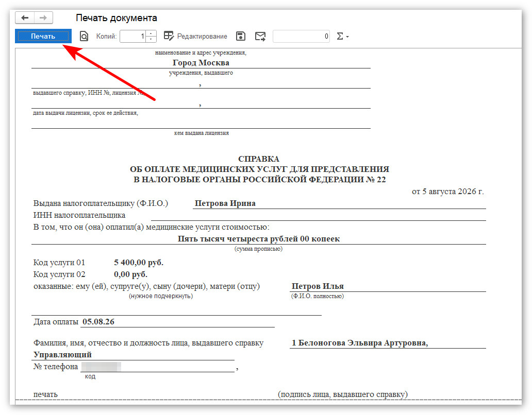Image resolution: width=532 pixels, height=415 pixels.
Task: Click the Код услуги 01 label
Action: (x=59, y=263)
